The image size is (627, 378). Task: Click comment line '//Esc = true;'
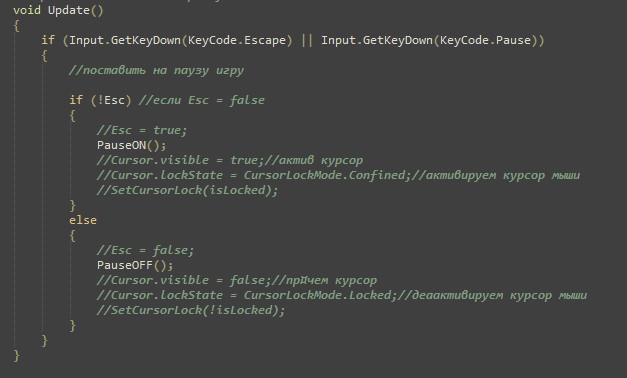coord(142,130)
